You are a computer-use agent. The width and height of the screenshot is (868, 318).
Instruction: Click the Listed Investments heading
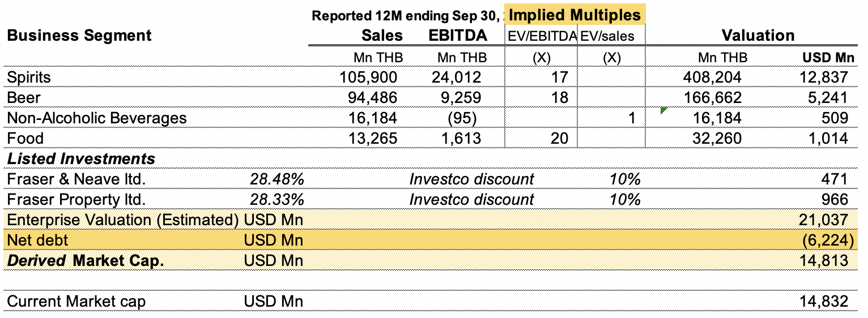81,159
